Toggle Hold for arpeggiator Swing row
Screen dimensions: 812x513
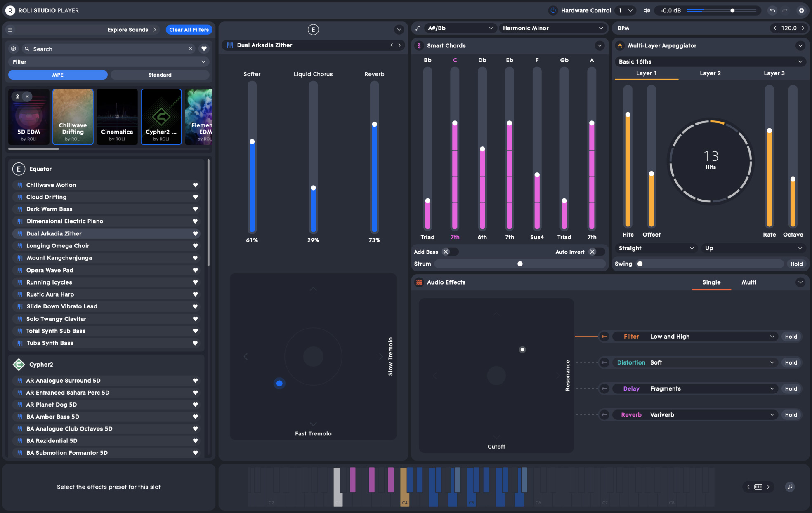pyautogui.click(x=796, y=264)
